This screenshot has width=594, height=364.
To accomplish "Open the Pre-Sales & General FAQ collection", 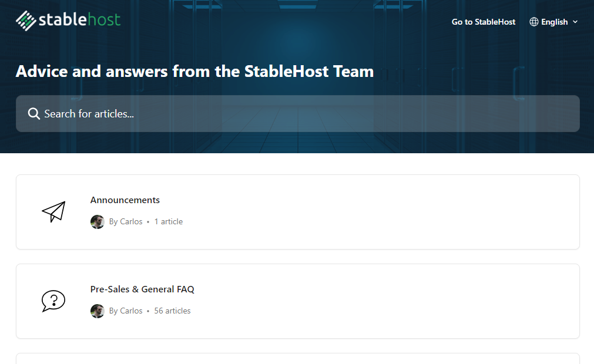I will point(142,289).
